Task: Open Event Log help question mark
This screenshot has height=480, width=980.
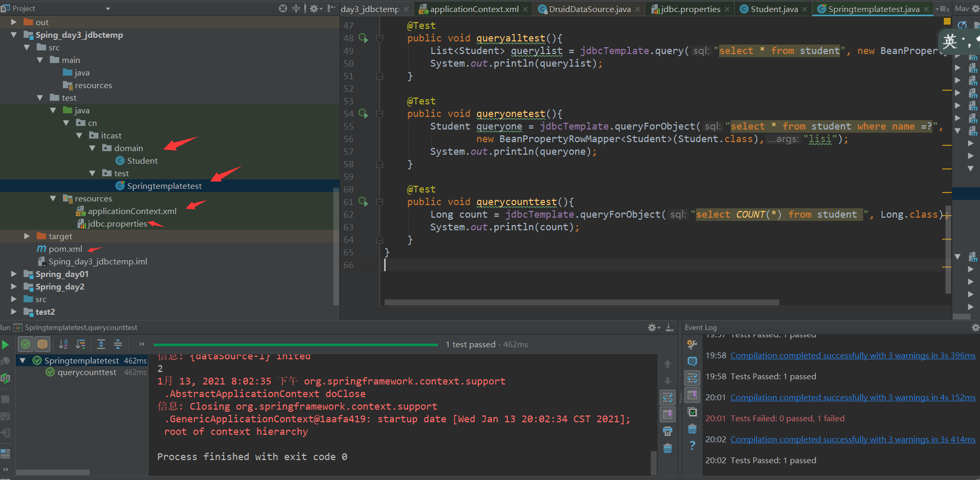Action: 692,445
